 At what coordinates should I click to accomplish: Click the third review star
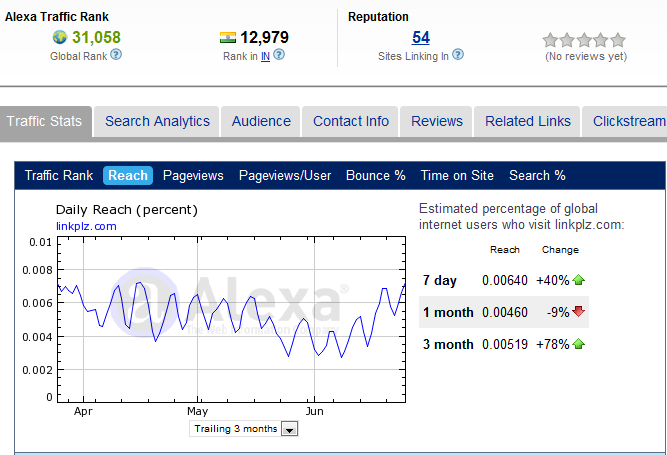pyautogui.click(x=584, y=40)
